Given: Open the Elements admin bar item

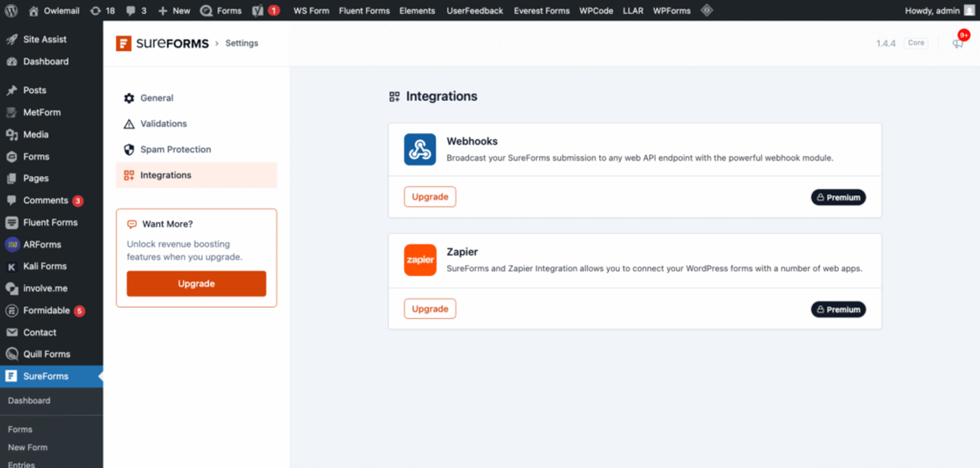Looking at the screenshot, I should (417, 10).
